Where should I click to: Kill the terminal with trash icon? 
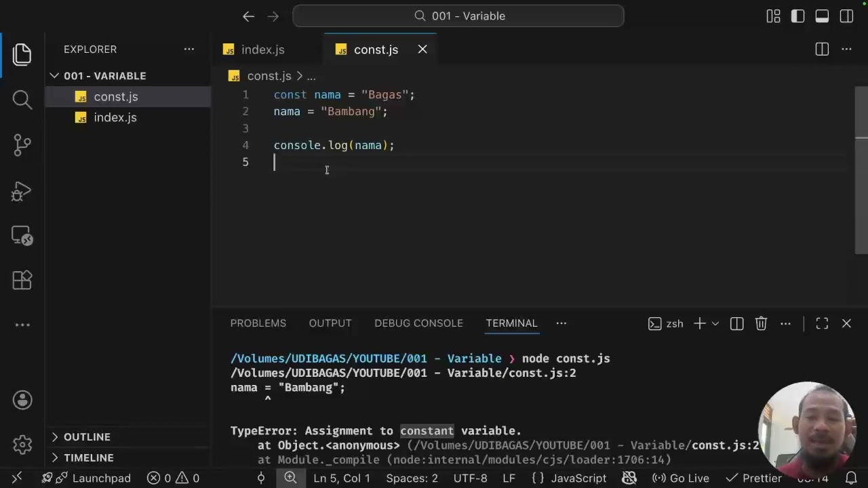[x=761, y=324]
